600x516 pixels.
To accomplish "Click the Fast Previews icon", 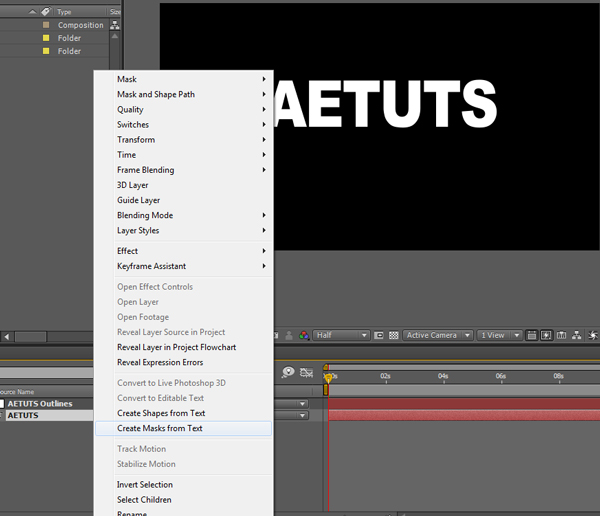I will (x=546, y=335).
